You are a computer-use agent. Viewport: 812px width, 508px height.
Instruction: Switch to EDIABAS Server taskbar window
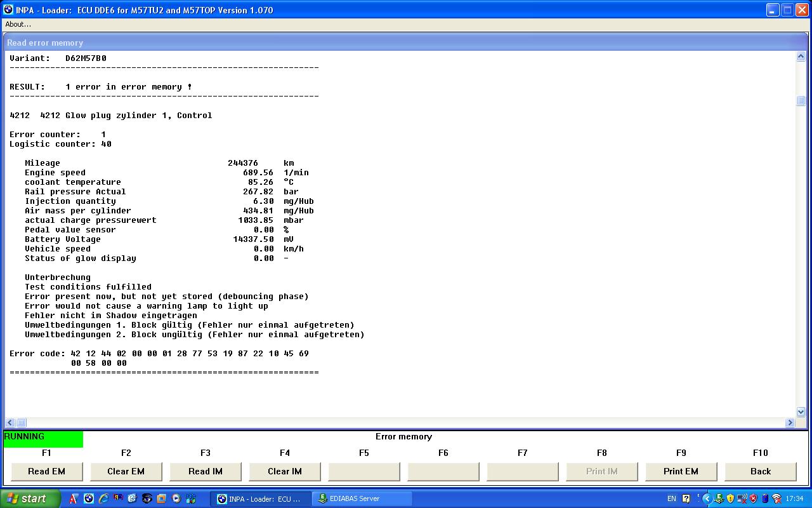[362, 498]
